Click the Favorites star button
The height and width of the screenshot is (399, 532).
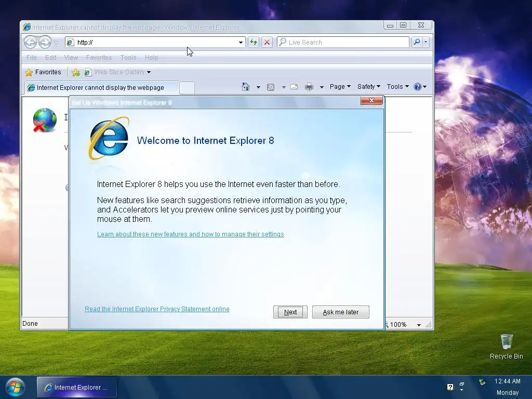coord(43,72)
